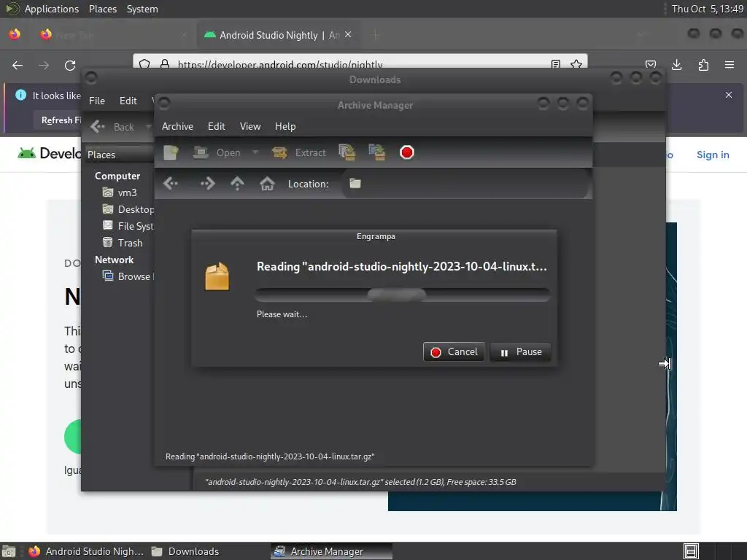
Task: Cancel the archive reading operation
Action: (x=454, y=352)
